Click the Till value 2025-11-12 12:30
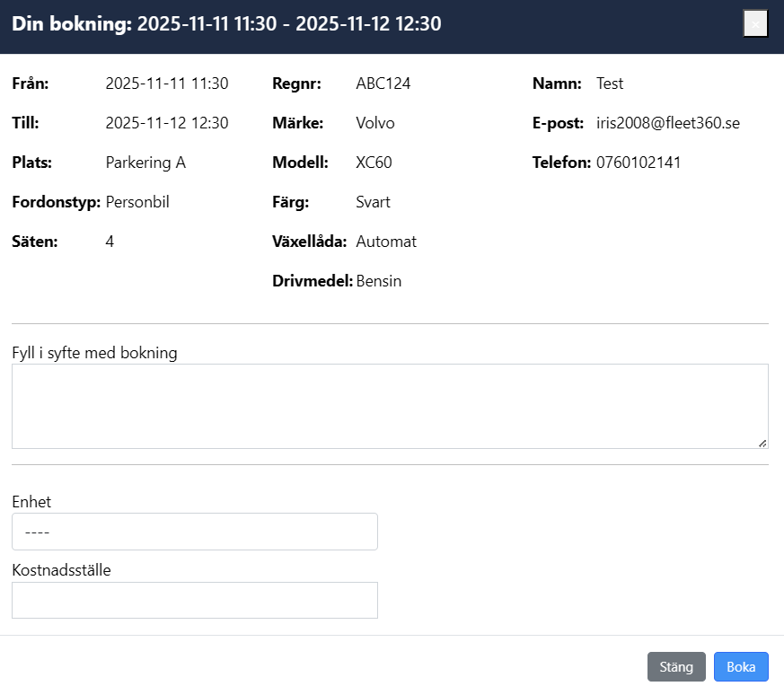Image resolution: width=784 pixels, height=695 pixels. coord(167,122)
